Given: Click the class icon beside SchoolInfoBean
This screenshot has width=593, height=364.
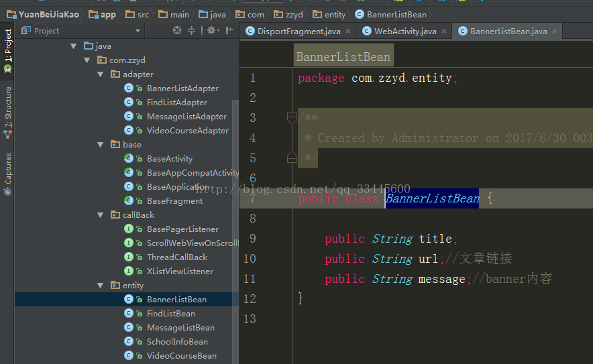Looking at the screenshot, I should click(129, 341).
